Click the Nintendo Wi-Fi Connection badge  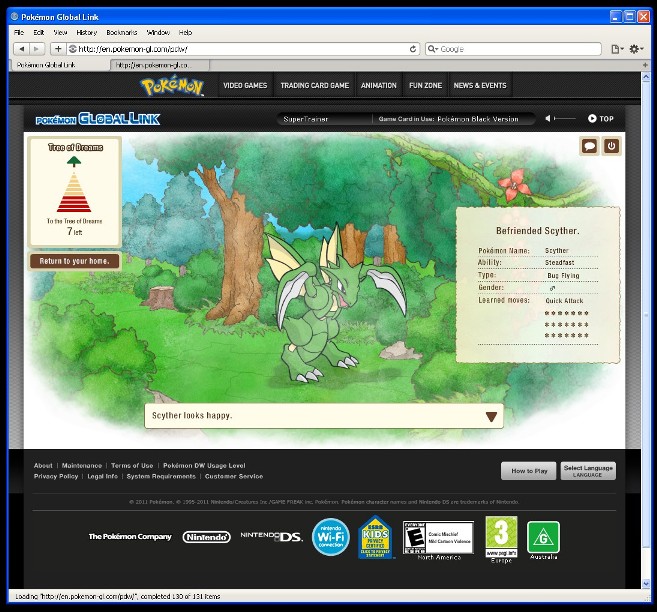(x=329, y=537)
